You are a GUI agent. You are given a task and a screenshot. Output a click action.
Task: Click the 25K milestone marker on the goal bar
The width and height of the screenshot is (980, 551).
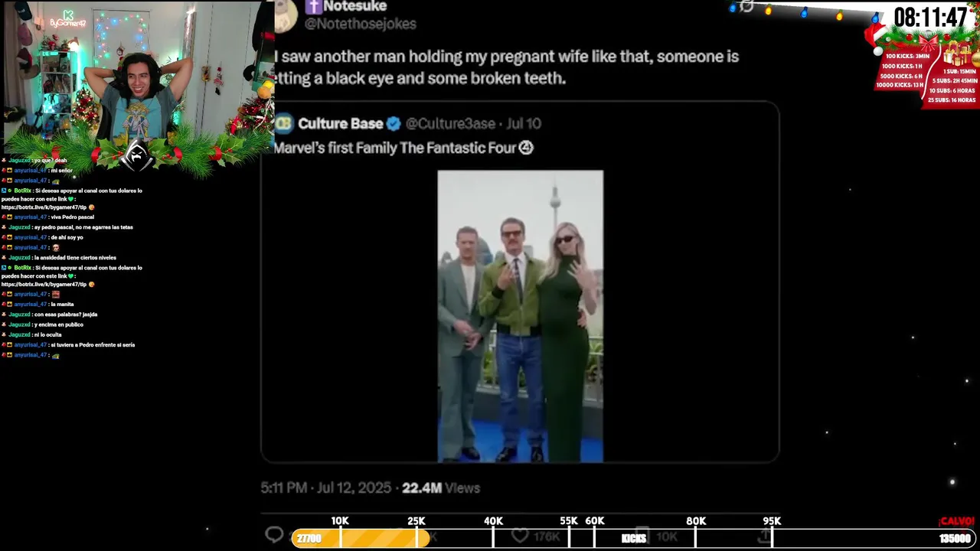416,520
